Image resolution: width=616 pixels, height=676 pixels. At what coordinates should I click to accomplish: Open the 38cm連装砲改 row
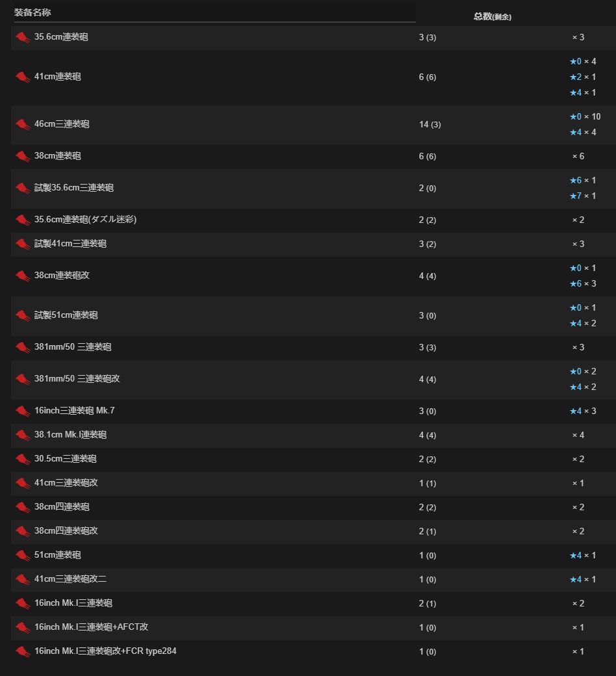313,276
